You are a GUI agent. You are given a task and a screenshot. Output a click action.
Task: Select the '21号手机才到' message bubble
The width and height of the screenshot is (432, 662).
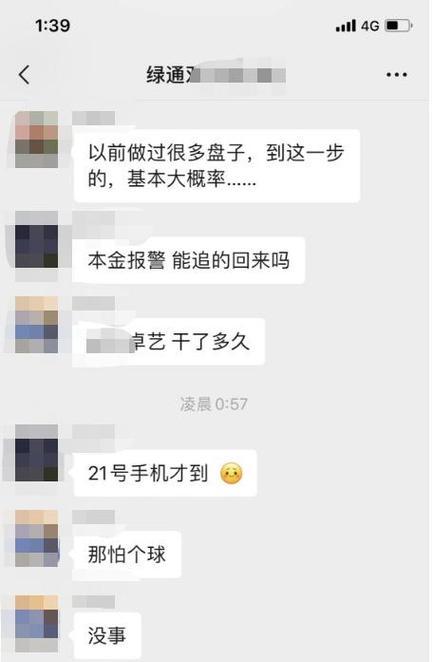click(x=165, y=473)
